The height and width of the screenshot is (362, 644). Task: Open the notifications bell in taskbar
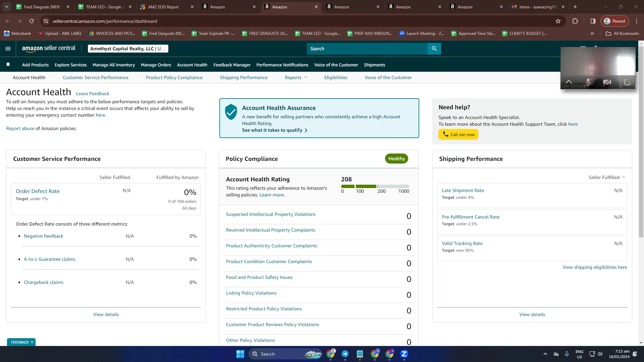(635, 354)
